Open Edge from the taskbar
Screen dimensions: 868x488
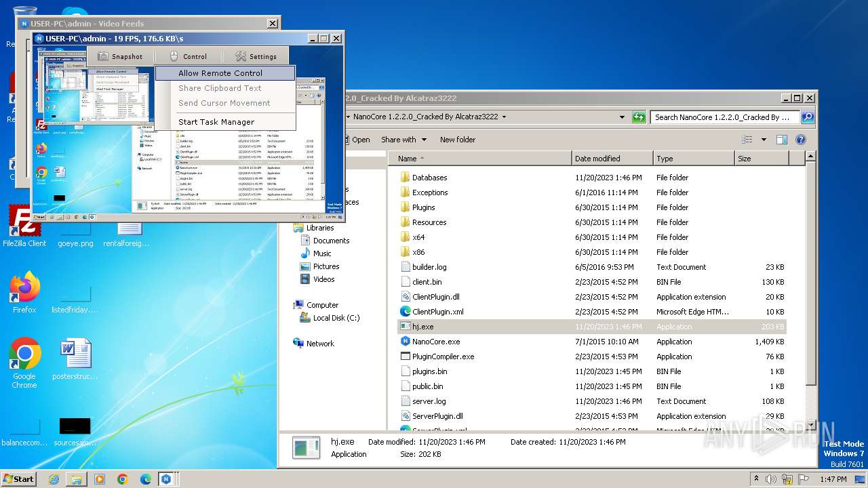coord(145,479)
